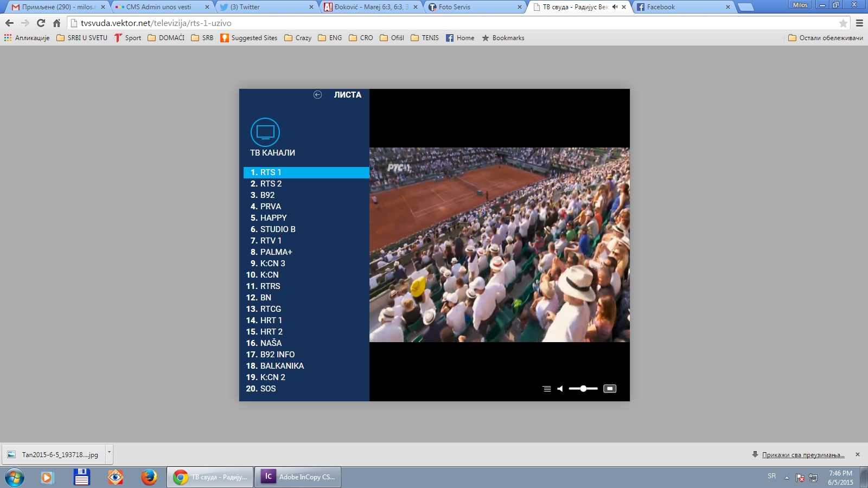Reload the current page

coord(41,23)
